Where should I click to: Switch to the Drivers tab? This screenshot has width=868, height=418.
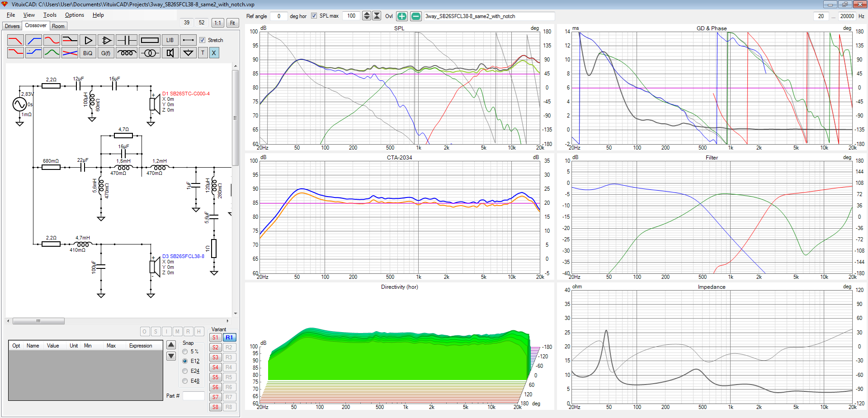pos(12,26)
